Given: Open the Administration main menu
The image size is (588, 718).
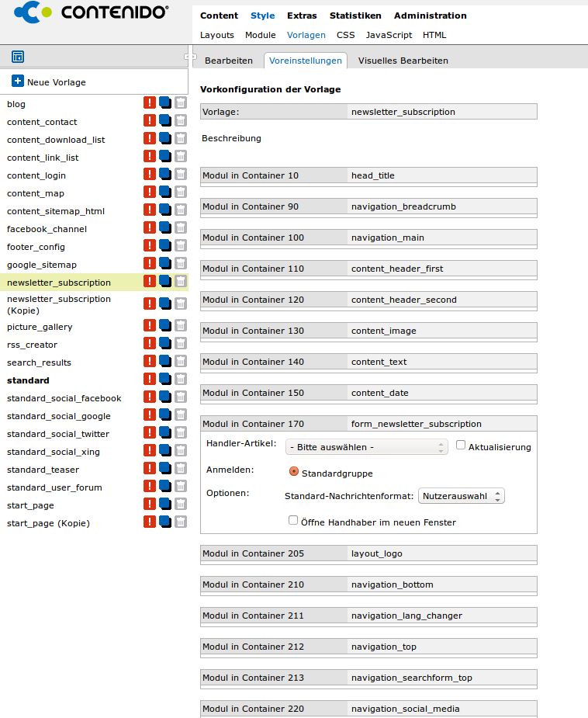Looking at the screenshot, I should (x=430, y=16).
